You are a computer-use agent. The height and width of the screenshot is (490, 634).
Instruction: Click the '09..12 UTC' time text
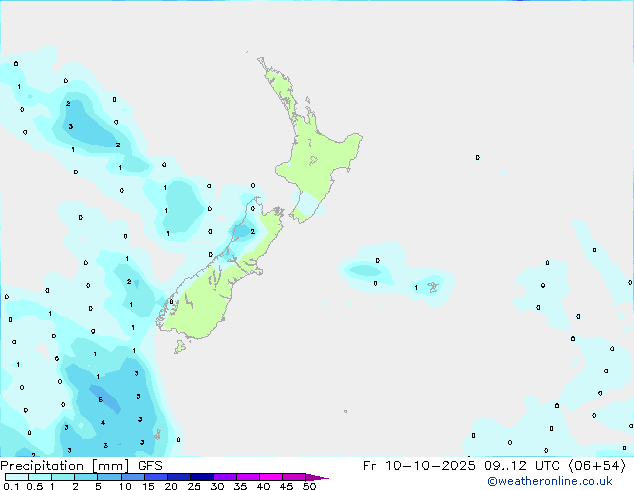[x=522, y=466]
